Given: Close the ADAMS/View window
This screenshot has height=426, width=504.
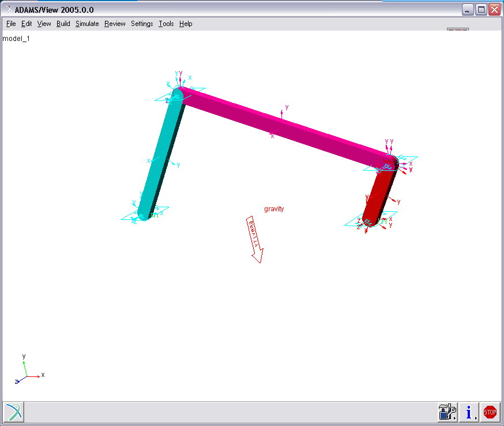Looking at the screenshot, I should (494, 10).
